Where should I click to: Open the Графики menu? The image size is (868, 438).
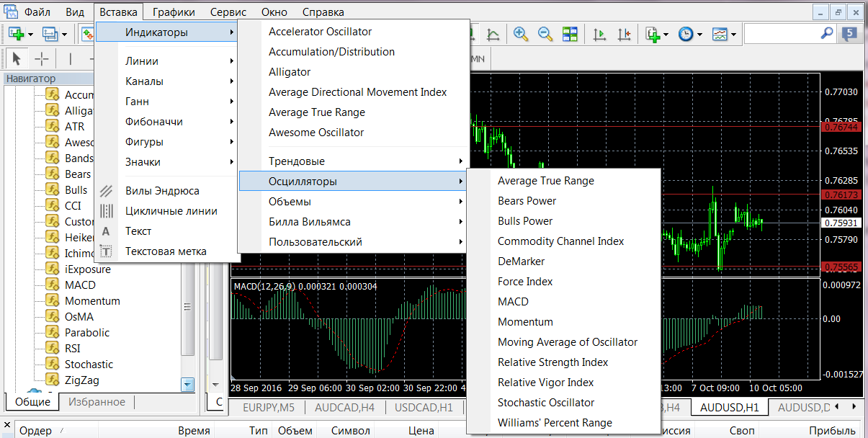pyautogui.click(x=173, y=12)
